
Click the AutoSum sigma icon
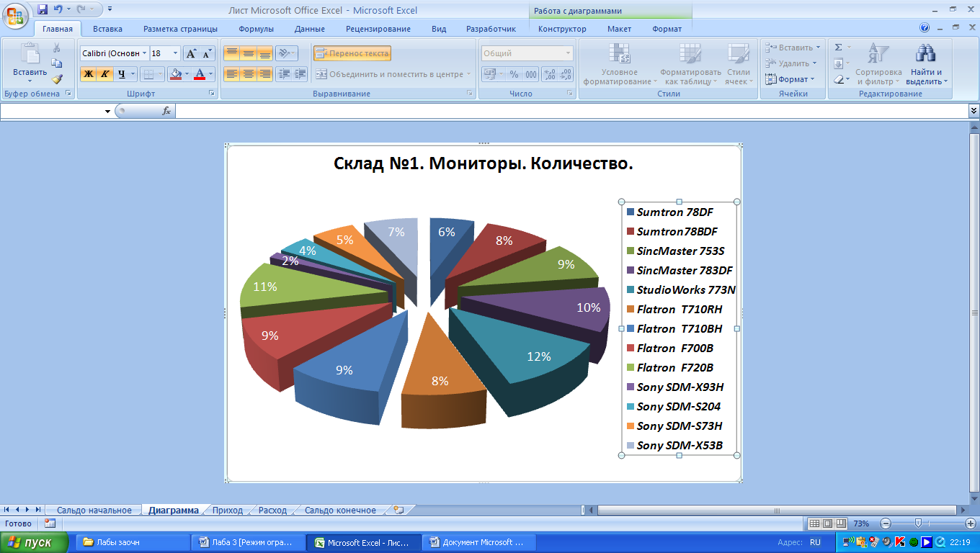838,48
